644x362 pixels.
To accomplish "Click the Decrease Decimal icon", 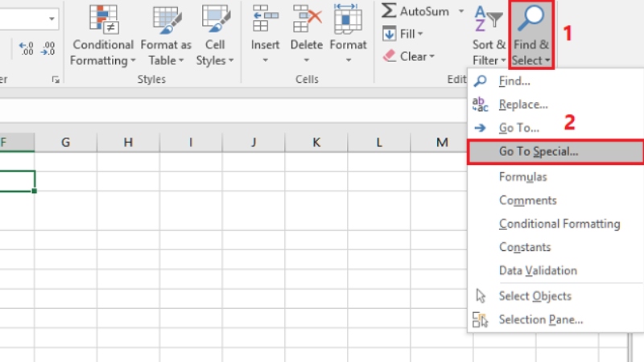I will click(x=48, y=48).
